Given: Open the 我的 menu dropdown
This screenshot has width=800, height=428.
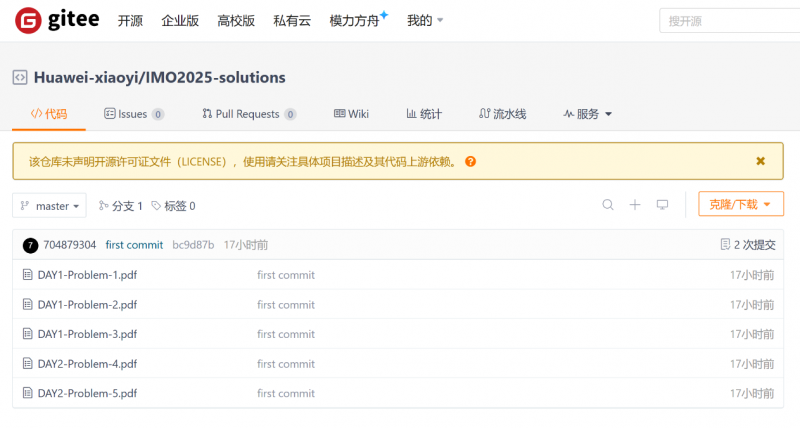Looking at the screenshot, I should (x=425, y=20).
